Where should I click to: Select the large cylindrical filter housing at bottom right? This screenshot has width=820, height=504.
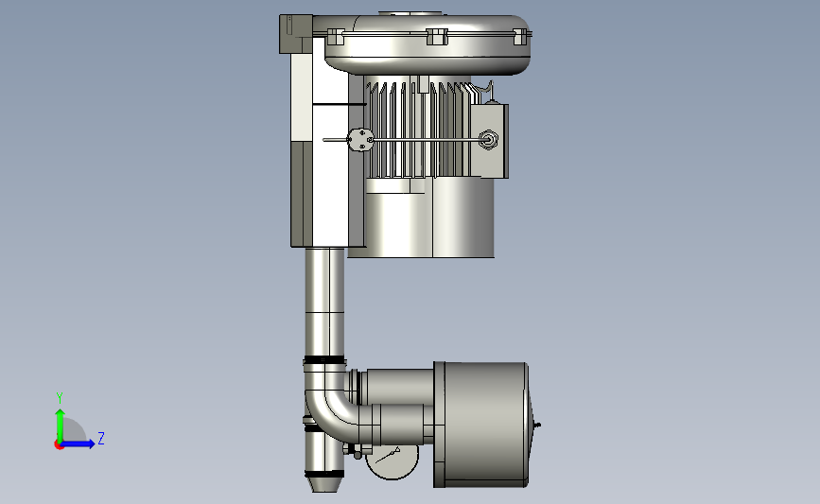pos(481,425)
